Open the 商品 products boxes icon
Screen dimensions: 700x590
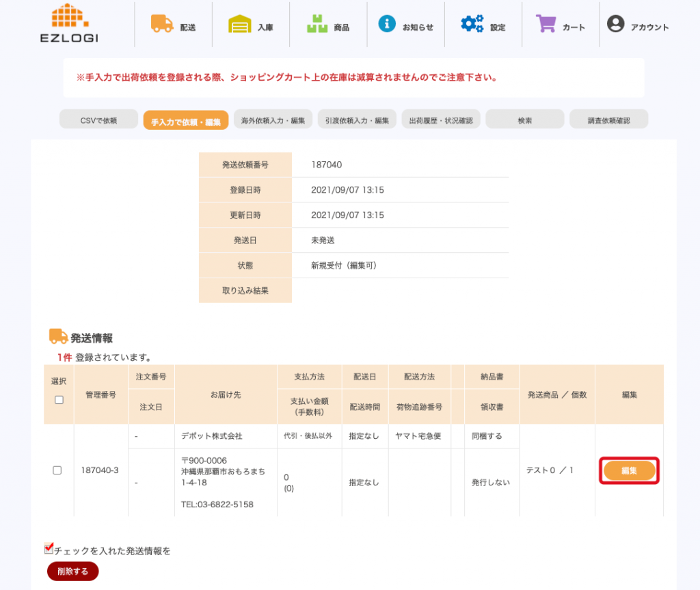pyautogui.click(x=317, y=24)
